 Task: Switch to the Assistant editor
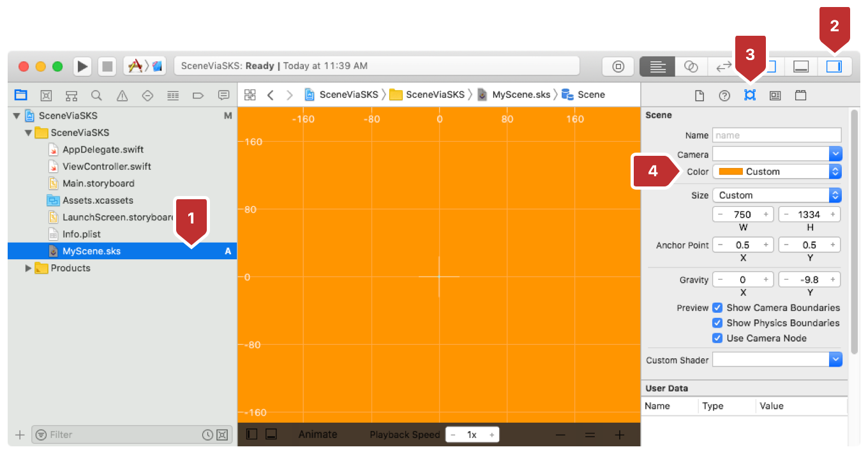[691, 66]
